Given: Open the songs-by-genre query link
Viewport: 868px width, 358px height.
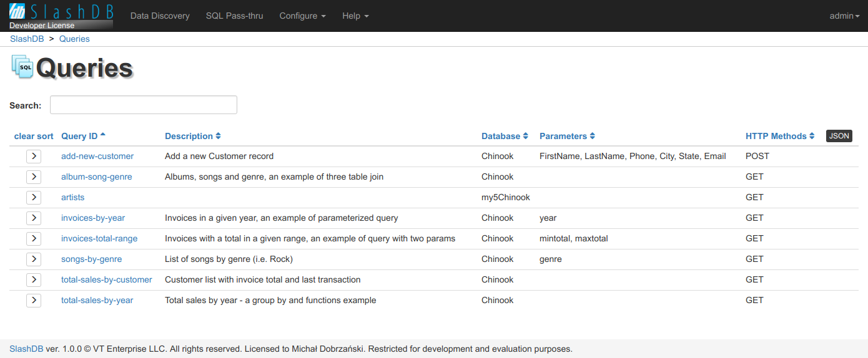Looking at the screenshot, I should pos(91,259).
